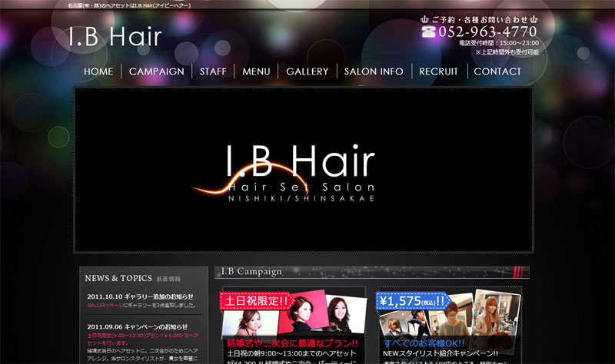
Task: Click the NEWS & TOPICS heading
Action: click(118, 278)
